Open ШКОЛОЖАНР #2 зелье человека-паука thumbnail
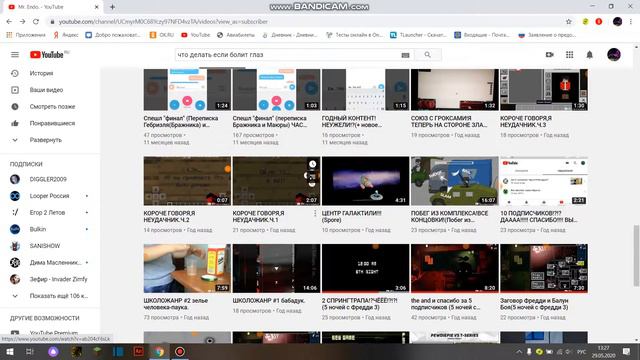This screenshot has height=360, width=640. [x=187, y=268]
